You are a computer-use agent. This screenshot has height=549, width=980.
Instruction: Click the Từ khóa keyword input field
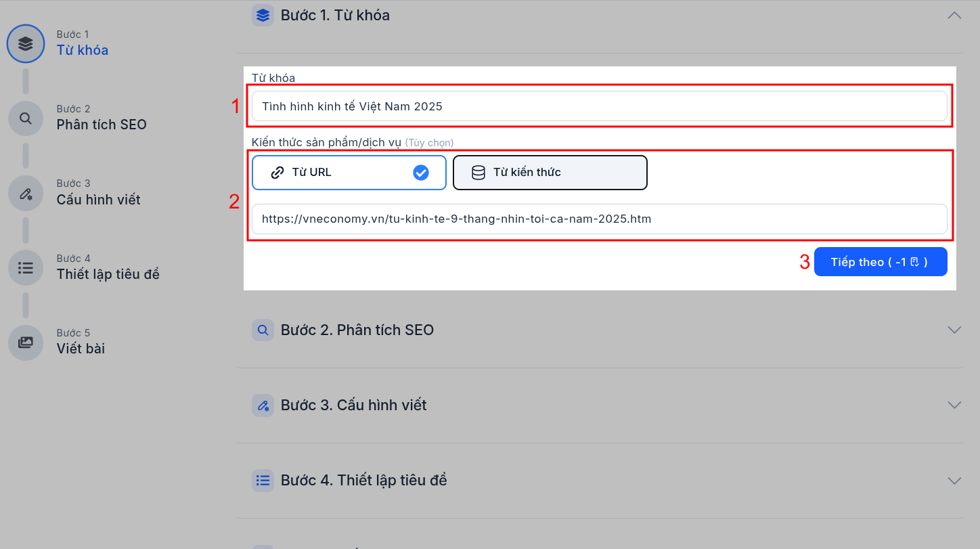(599, 106)
